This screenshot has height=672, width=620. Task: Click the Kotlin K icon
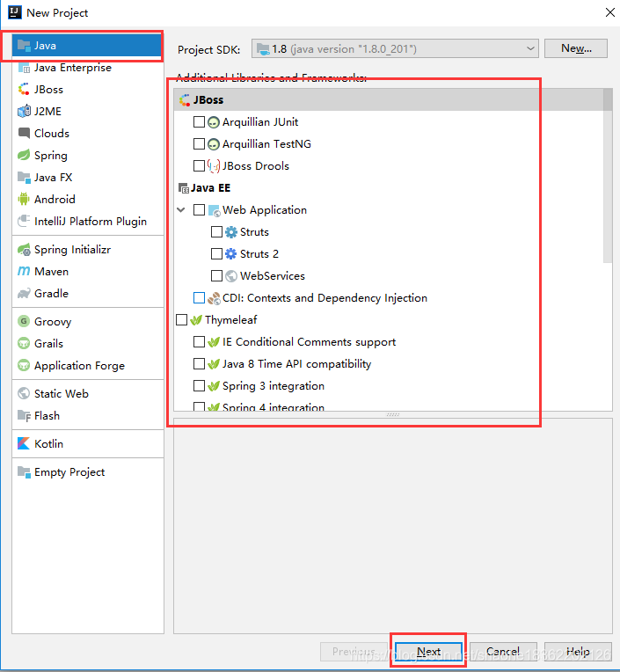[x=24, y=443]
